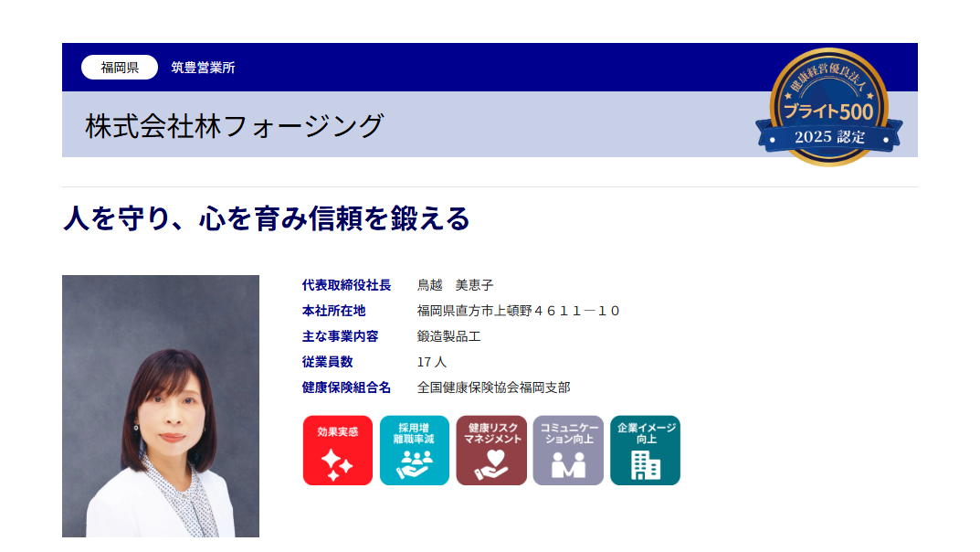Select the president name 鳥越 美恵子
Image resolution: width=980 pixels, height=552 pixels.
click(455, 285)
